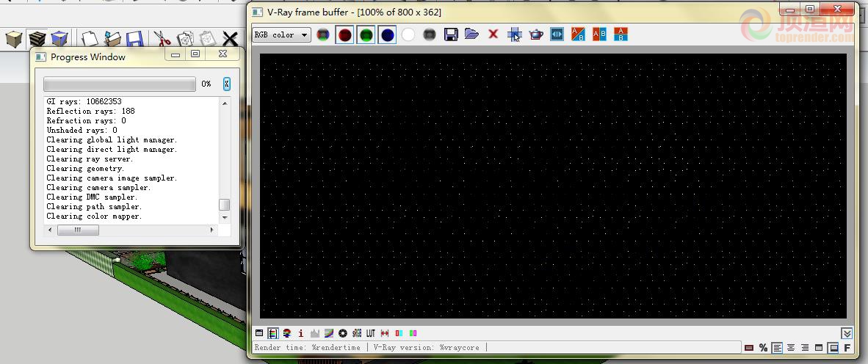Click the Erase (black X) toolbar icon

pyautogui.click(x=230, y=39)
